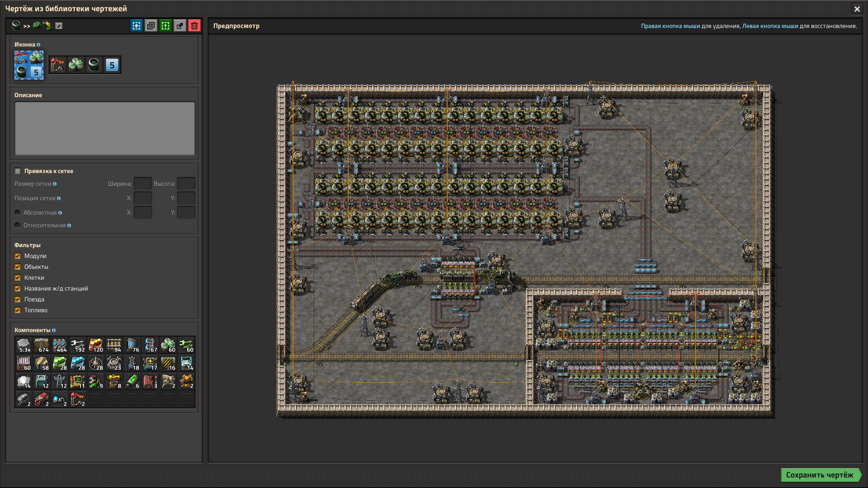Click the green fuel cell component showing 6
The width and height of the screenshot is (868, 488).
click(x=132, y=381)
